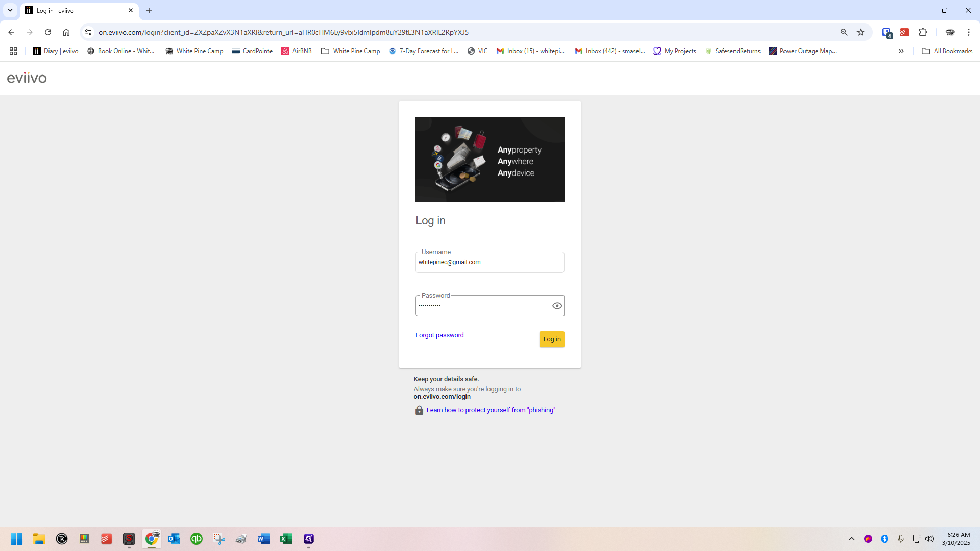Open My Projects bookmark
Image resolution: width=980 pixels, height=551 pixels.
[x=675, y=51]
